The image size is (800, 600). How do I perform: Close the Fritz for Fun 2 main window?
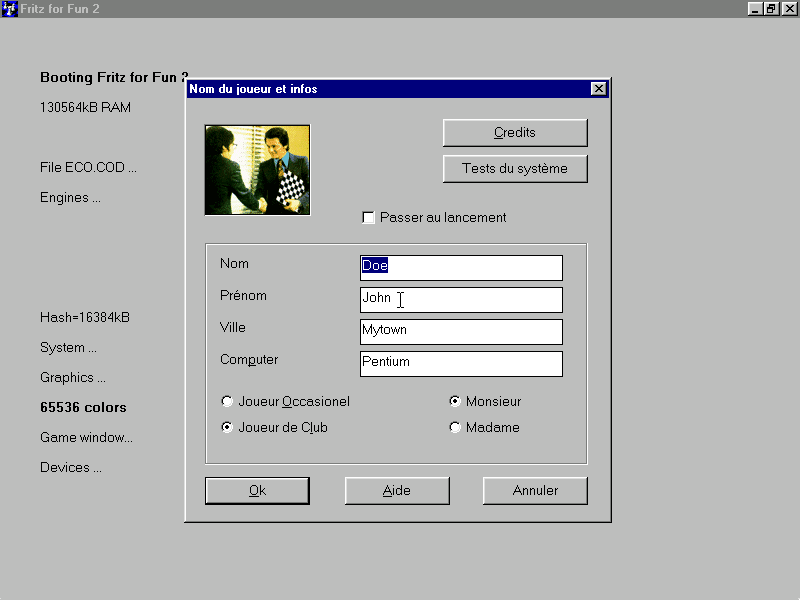point(790,9)
